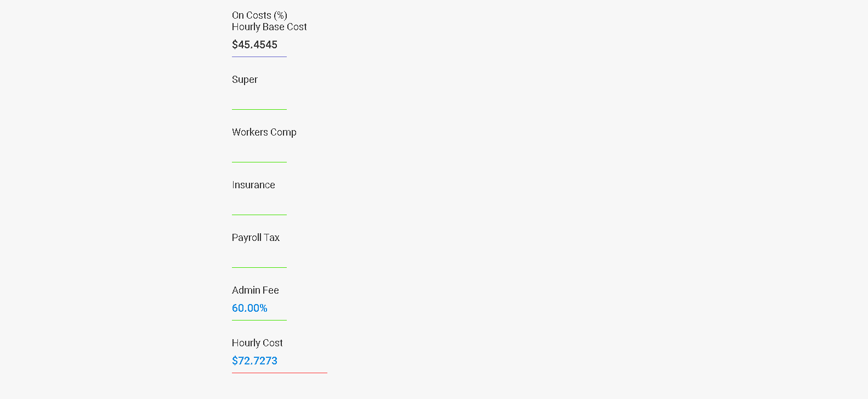Click the Workers Comp label
Image resolution: width=868 pixels, height=399 pixels.
click(264, 132)
